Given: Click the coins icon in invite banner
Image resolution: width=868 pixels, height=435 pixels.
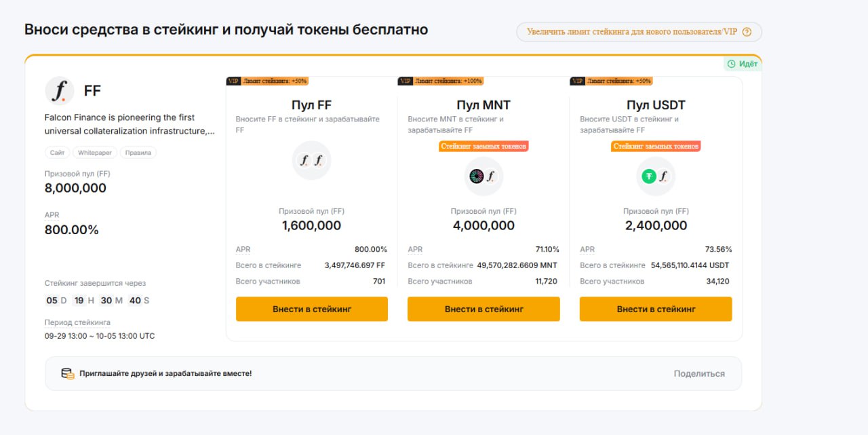Looking at the screenshot, I should click(x=68, y=373).
